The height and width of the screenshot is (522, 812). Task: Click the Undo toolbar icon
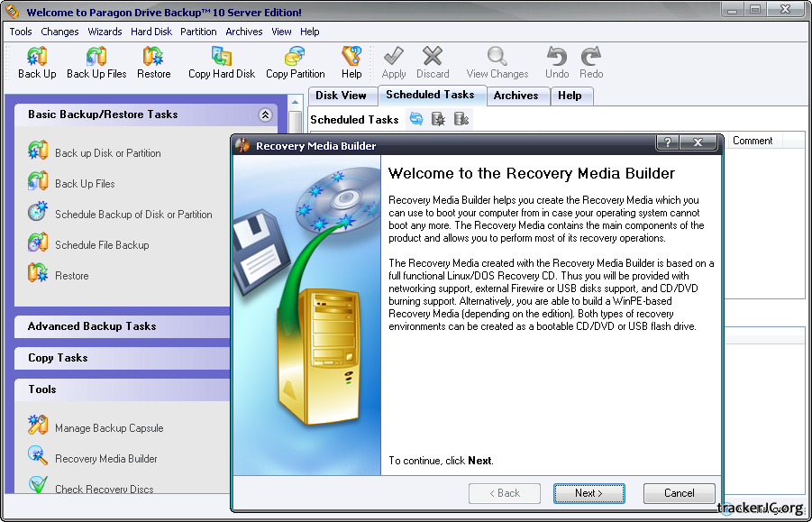point(557,63)
